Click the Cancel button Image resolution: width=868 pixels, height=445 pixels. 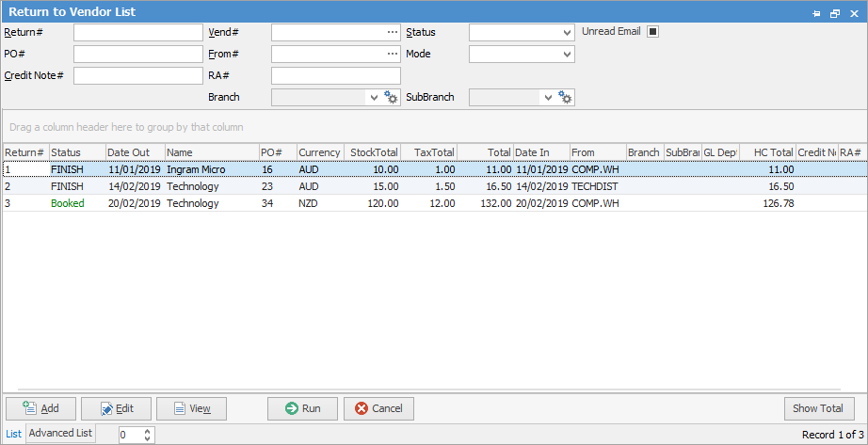click(378, 408)
